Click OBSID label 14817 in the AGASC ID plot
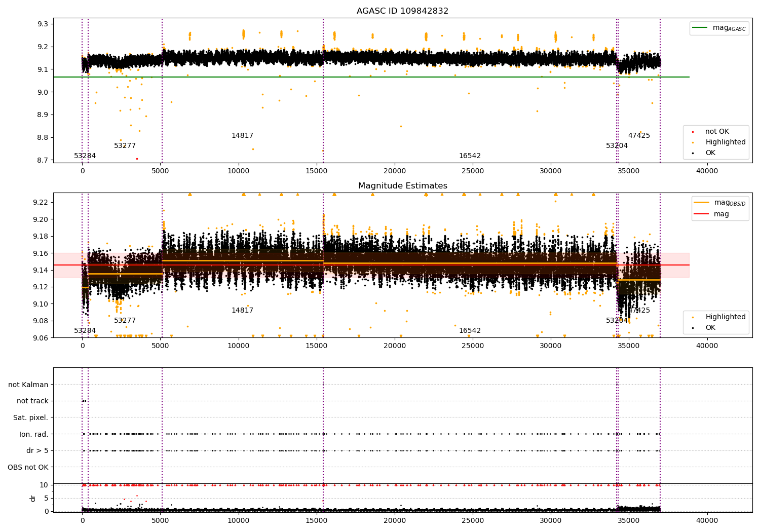 pyautogui.click(x=242, y=135)
